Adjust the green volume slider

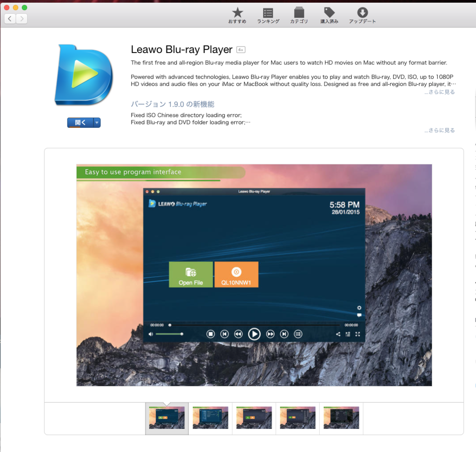click(169, 334)
